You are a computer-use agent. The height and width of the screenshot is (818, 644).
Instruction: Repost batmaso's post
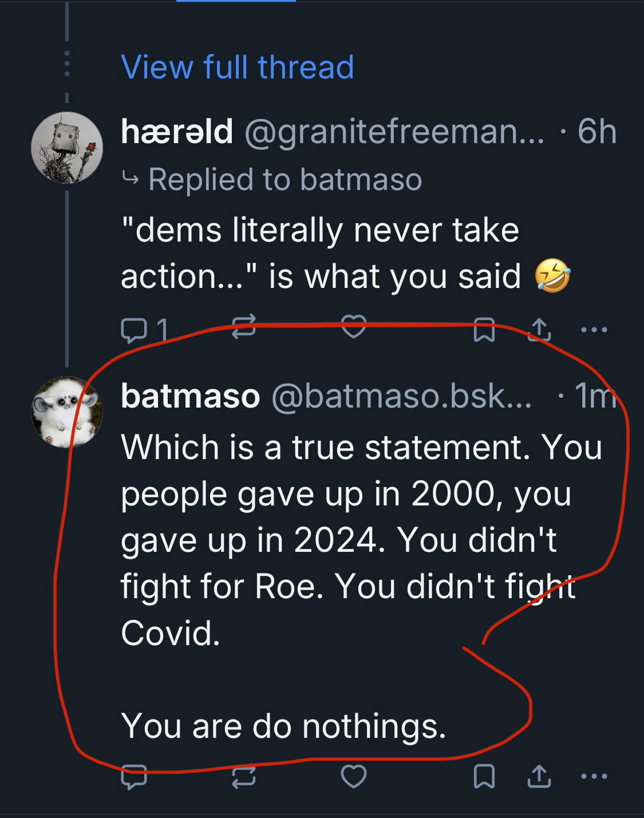pos(244,777)
